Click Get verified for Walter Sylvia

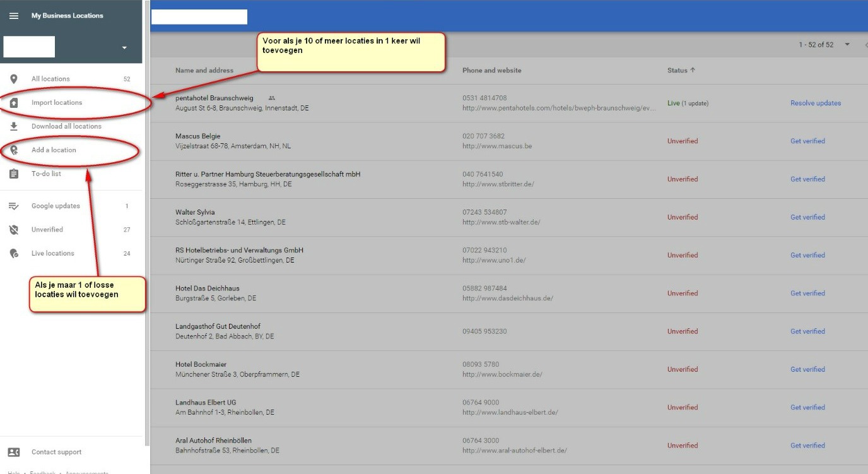point(807,217)
